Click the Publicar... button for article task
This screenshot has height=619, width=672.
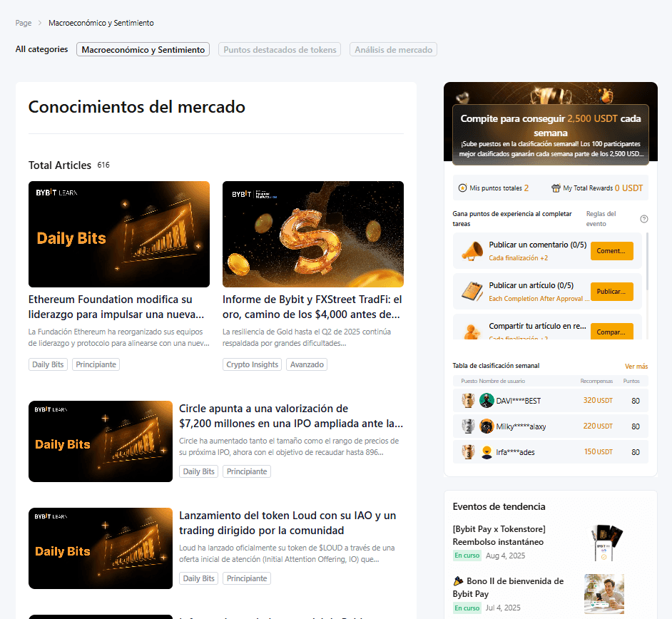point(611,291)
